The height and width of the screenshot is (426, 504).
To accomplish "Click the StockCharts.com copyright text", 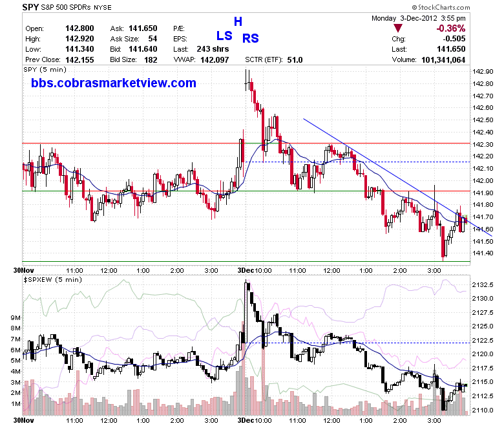I will pos(441,7).
